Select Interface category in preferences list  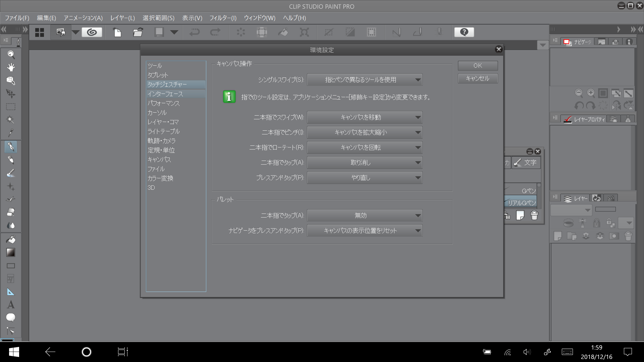coord(165,94)
